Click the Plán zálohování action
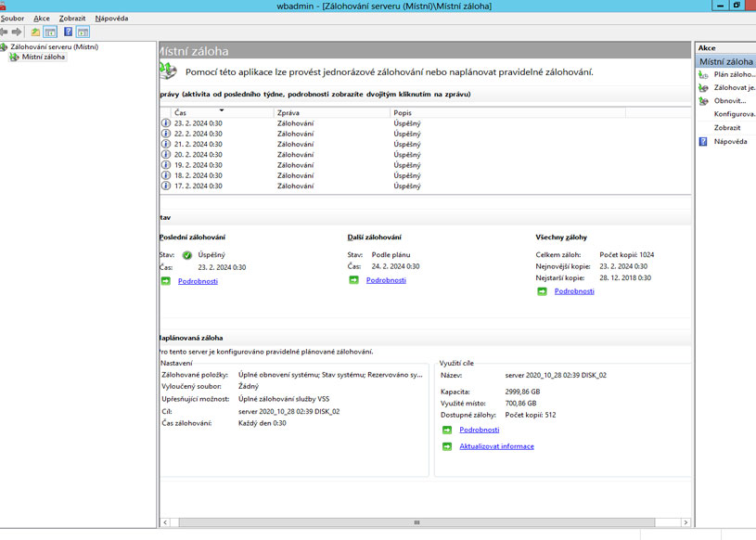This screenshot has height=540, width=756. pos(734,74)
